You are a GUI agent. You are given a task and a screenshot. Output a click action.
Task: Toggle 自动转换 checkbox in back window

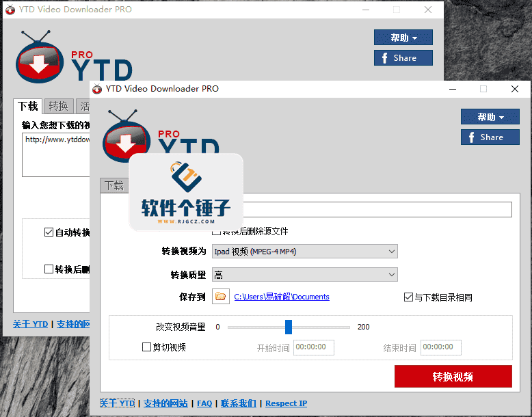click(x=49, y=232)
